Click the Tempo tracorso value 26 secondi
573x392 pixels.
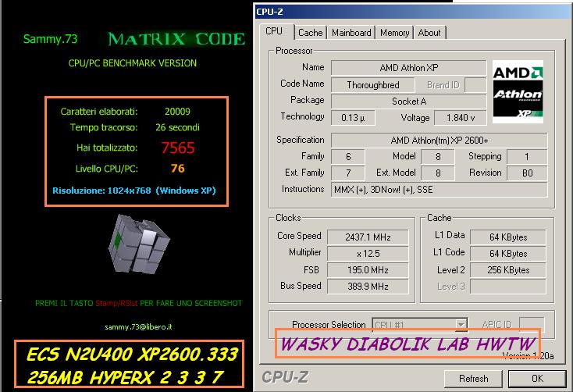click(x=178, y=127)
